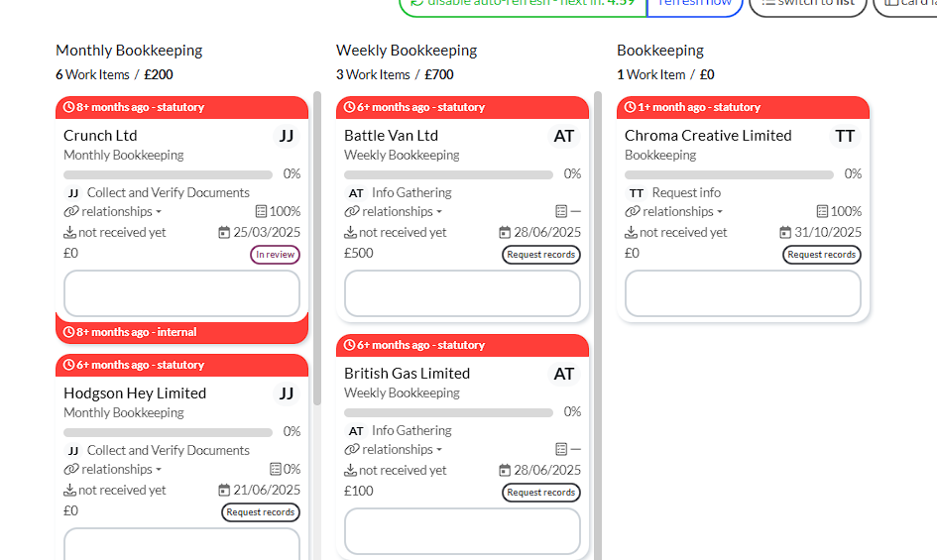
Task: Click the In review status on Crunch Ltd
Action: (x=275, y=255)
